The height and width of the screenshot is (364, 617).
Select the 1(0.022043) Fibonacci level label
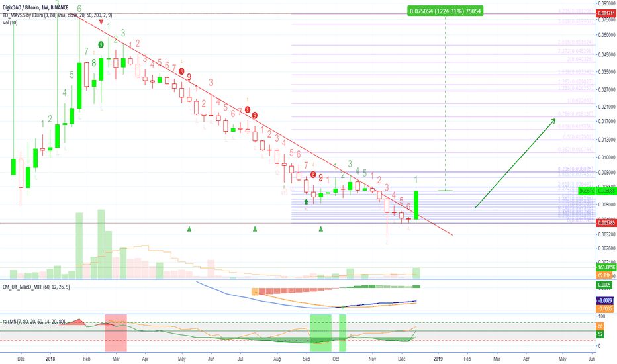pos(580,101)
